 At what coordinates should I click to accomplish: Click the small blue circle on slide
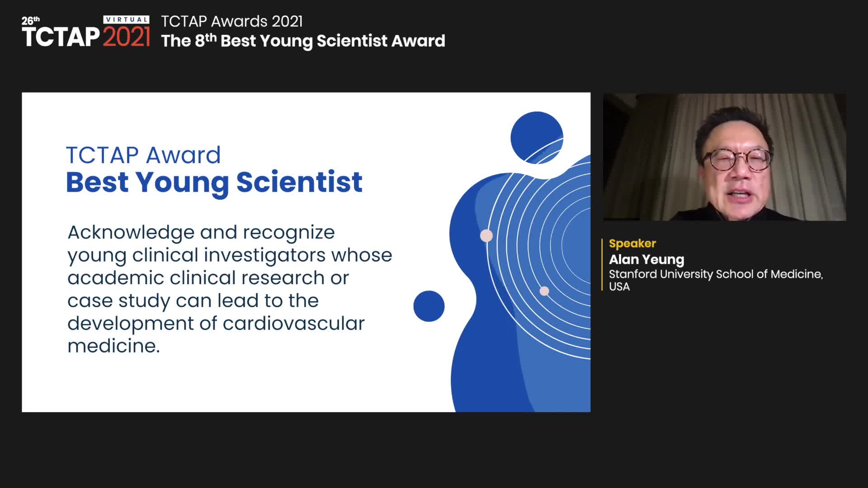point(429,306)
